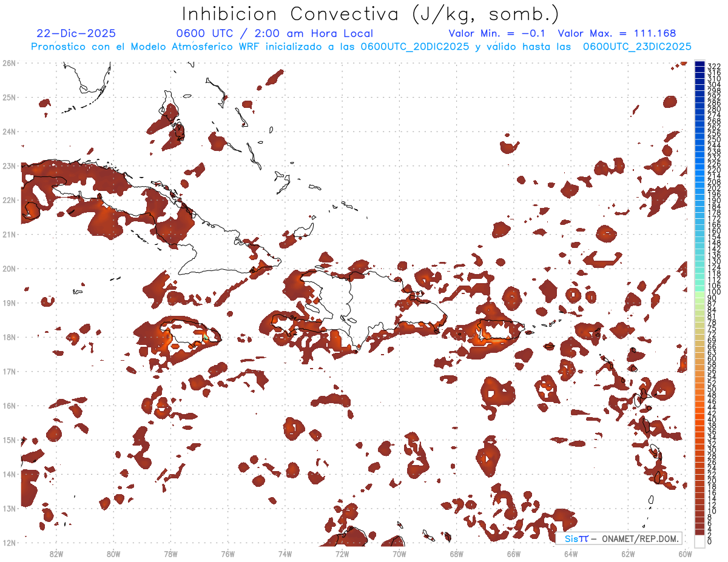Viewport: 728px width, 562px height.
Task: Click the '62W' longitude label
Action: (627, 554)
